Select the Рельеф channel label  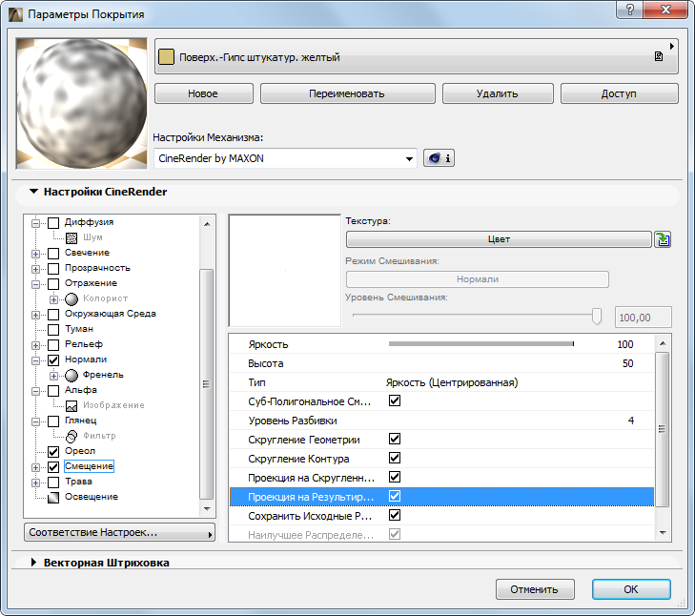click(x=84, y=344)
